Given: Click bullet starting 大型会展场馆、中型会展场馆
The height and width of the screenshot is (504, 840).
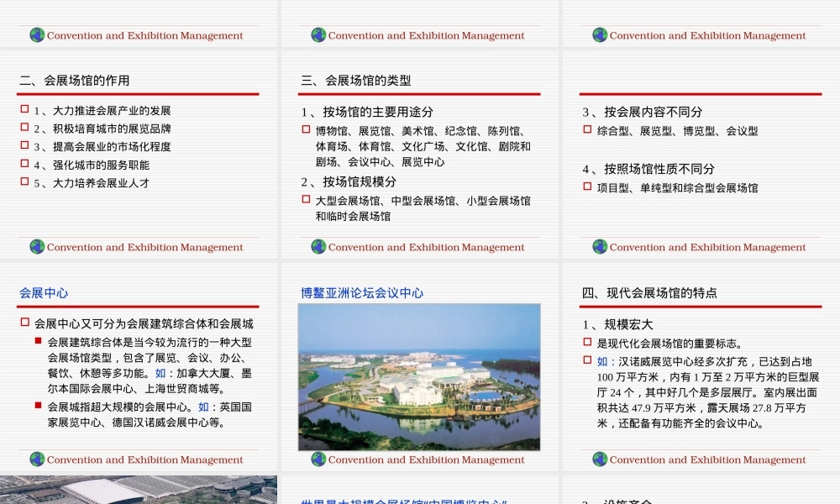Looking at the screenshot, I should tap(423, 209).
